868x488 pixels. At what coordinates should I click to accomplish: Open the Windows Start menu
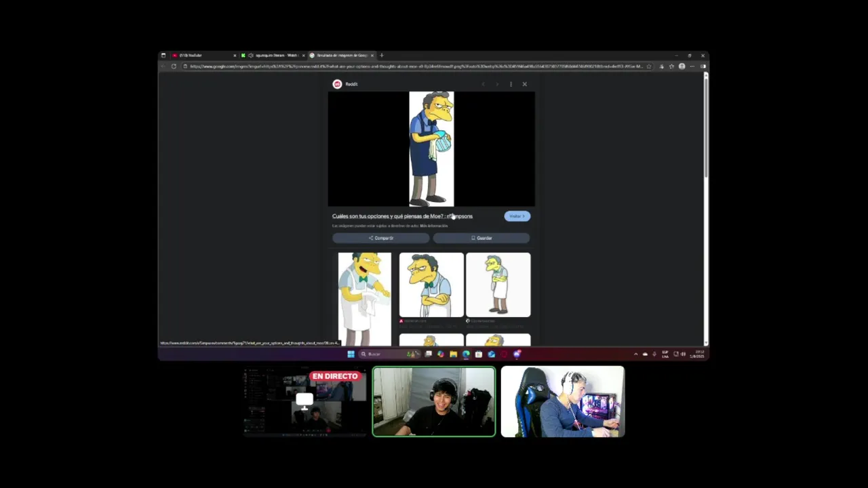[x=351, y=354]
